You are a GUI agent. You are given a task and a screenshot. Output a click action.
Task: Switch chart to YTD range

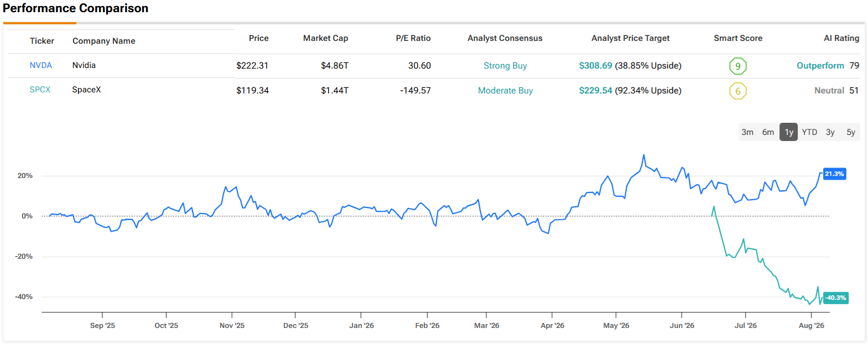click(809, 132)
